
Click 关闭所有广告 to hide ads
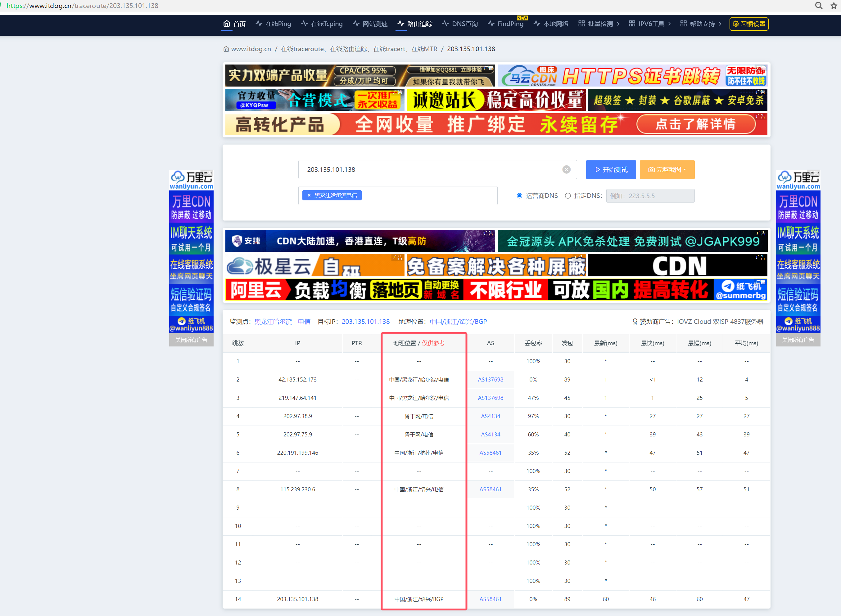pos(191,340)
